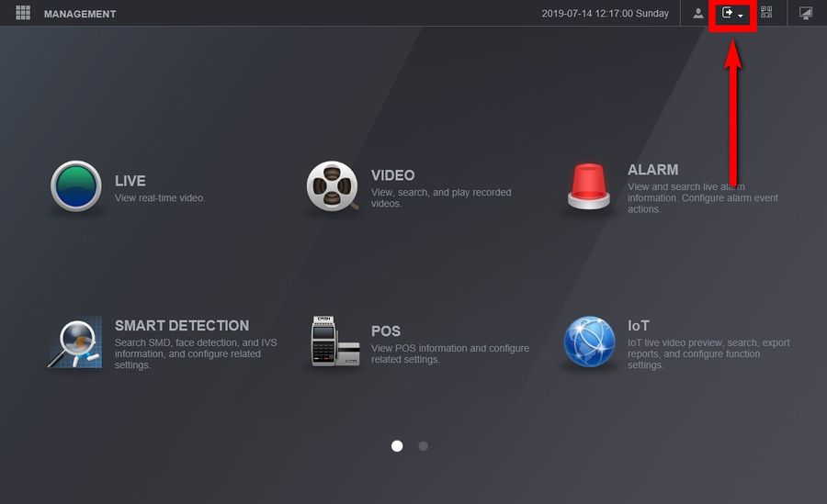Screen dimensions: 827x504
Task: Click the monitor display icon
Action: [805, 14]
